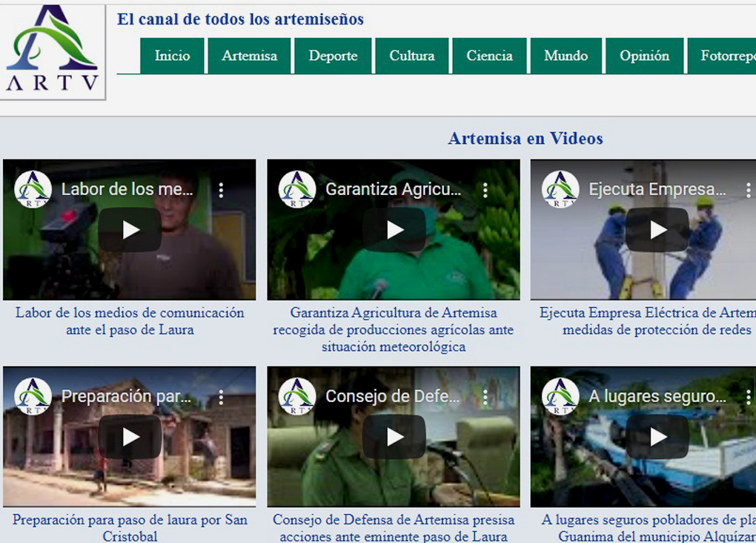
Task: Open the caption link Preparación para paso de laura
Action: [x=130, y=519]
